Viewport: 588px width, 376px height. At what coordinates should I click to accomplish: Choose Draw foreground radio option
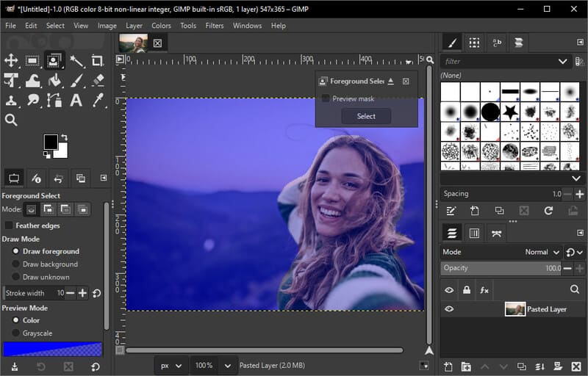[15, 251]
